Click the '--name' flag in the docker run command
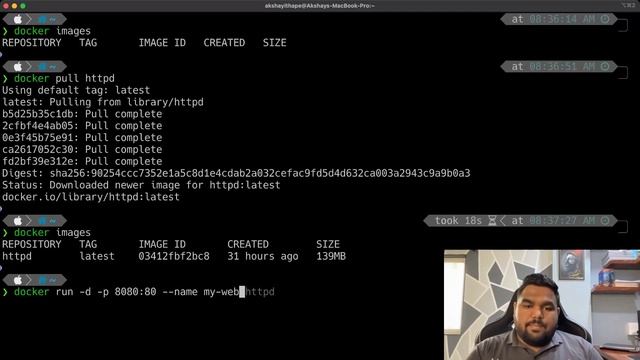Screen dimensions: 640x360 180,292
